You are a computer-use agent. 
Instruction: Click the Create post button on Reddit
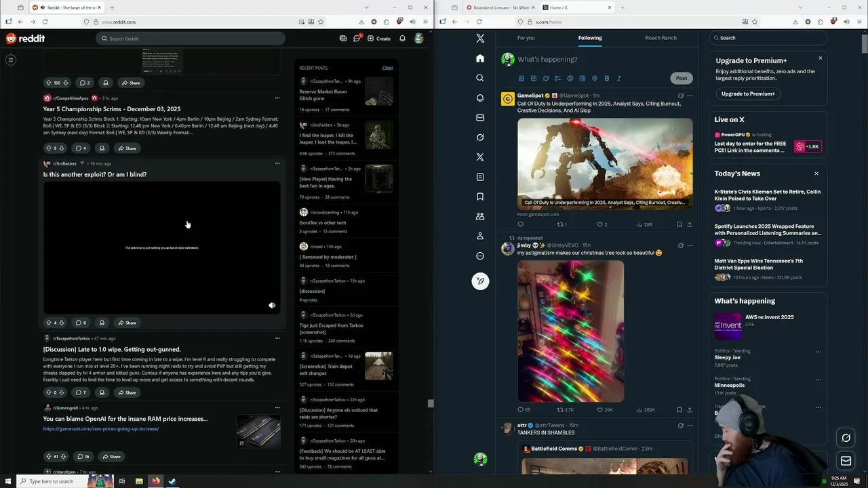pyautogui.click(x=379, y=39)
